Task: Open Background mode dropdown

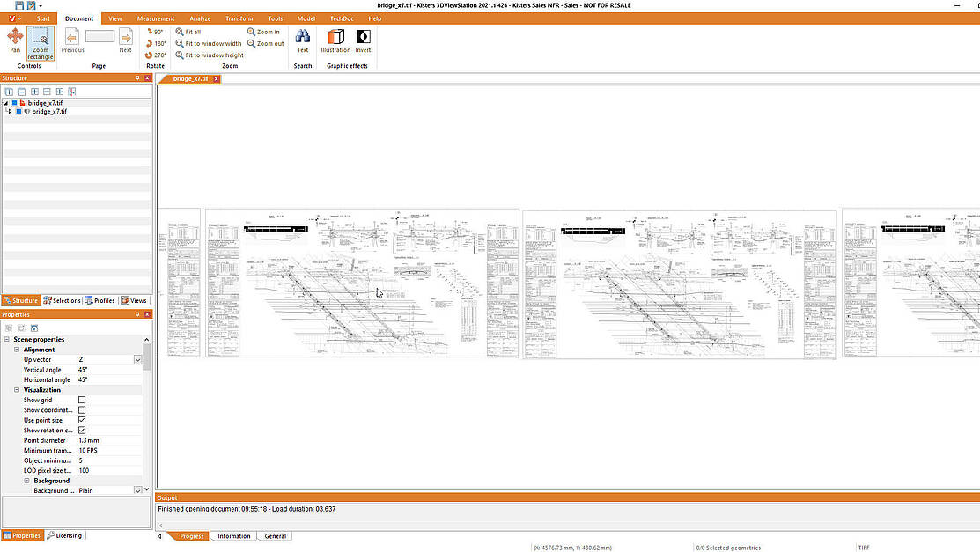Action: pyautogui.click(x=137, y=490)
